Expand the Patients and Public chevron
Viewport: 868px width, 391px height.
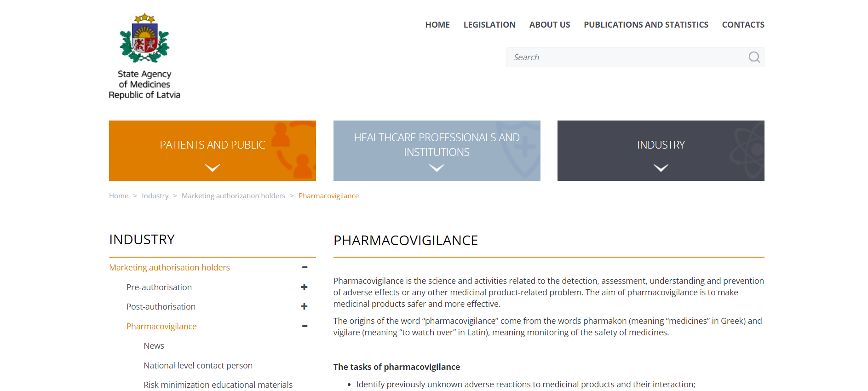[x=212, y=168]
